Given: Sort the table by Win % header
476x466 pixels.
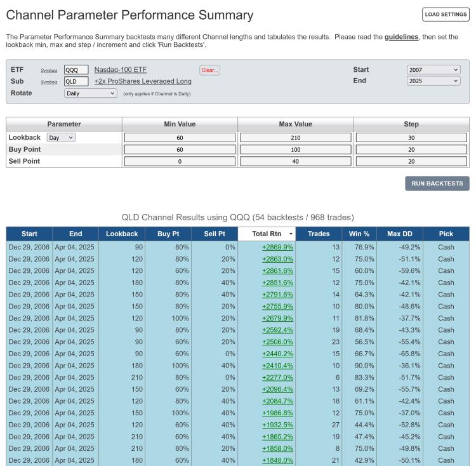Looking at the screenshot, I should click(x=359, y=234).
